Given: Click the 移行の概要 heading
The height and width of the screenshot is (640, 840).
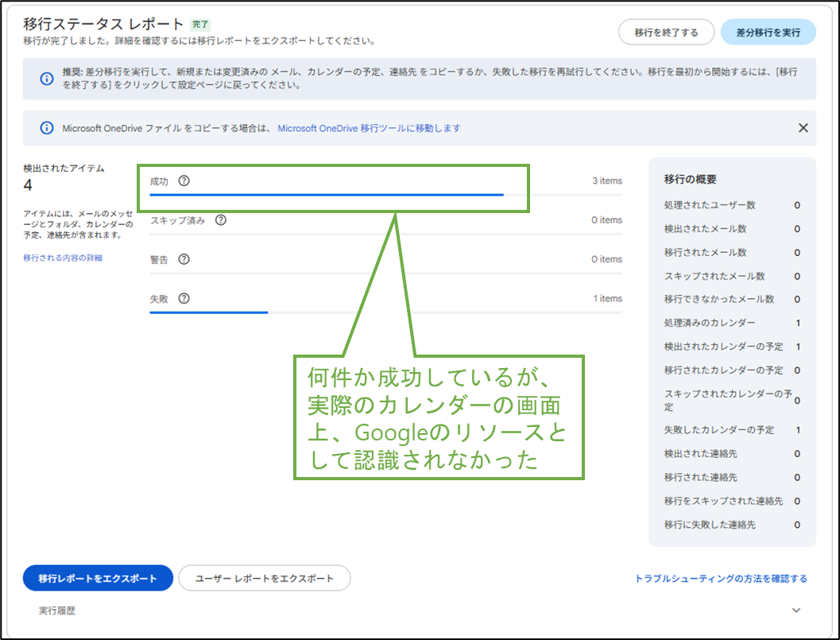Looking at the screenshot, I should coord(690,179).
